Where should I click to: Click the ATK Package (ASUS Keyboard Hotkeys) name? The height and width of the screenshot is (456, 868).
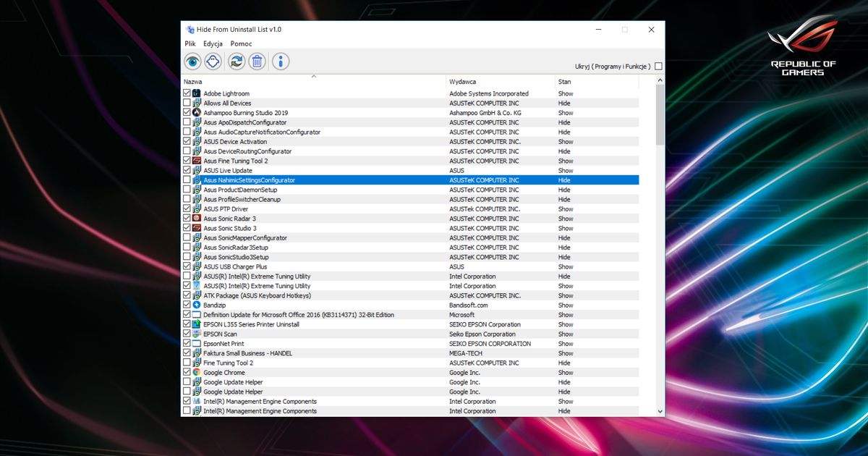(258, 295)
